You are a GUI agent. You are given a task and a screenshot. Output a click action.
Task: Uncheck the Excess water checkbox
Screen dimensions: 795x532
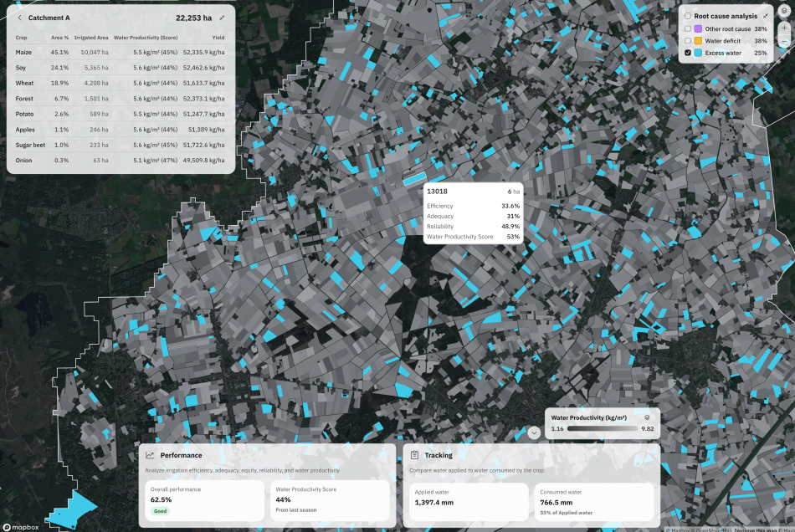coord(688,53)
